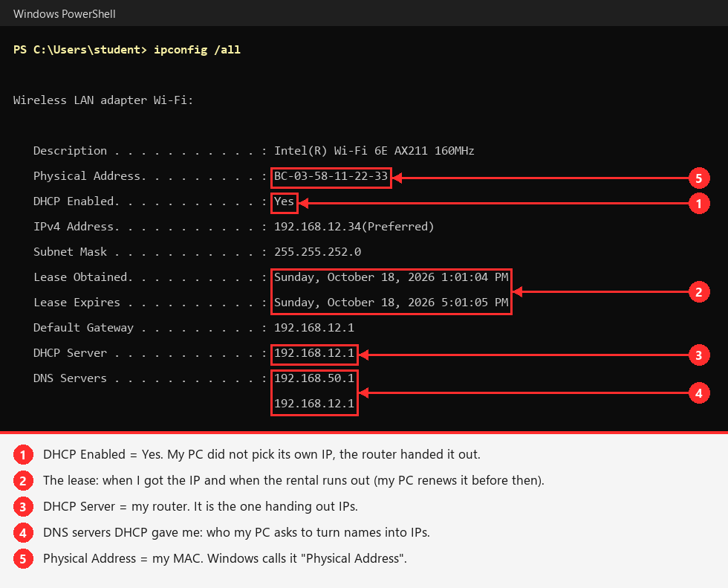Click the Lease Expires time 5:01:05 PM
The width and height of the screenshot is (728, 588).
475,303
